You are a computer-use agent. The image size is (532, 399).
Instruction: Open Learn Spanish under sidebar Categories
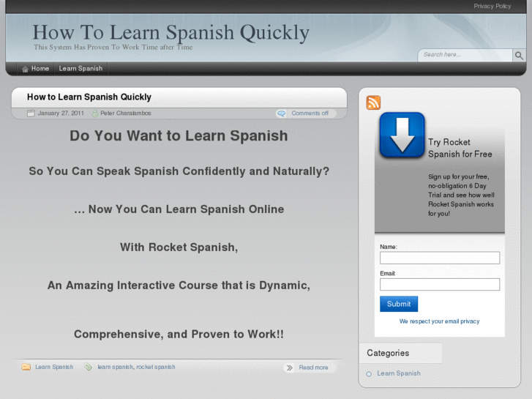(399, 373)
